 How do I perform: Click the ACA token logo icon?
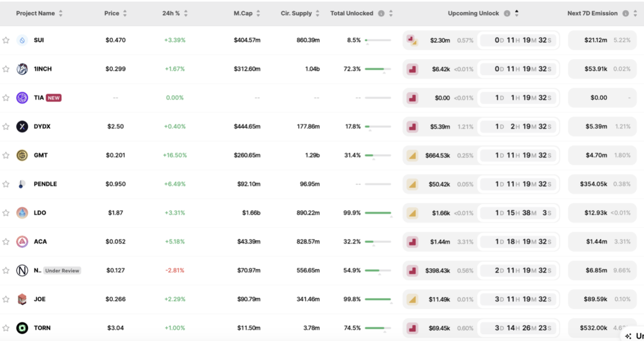(22, 242)
